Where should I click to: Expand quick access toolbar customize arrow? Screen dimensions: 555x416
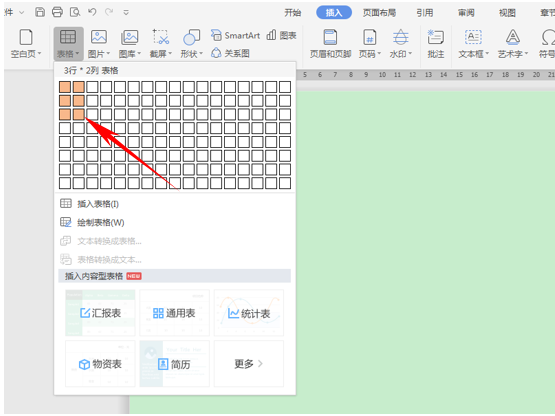click(x=126, y=12)
